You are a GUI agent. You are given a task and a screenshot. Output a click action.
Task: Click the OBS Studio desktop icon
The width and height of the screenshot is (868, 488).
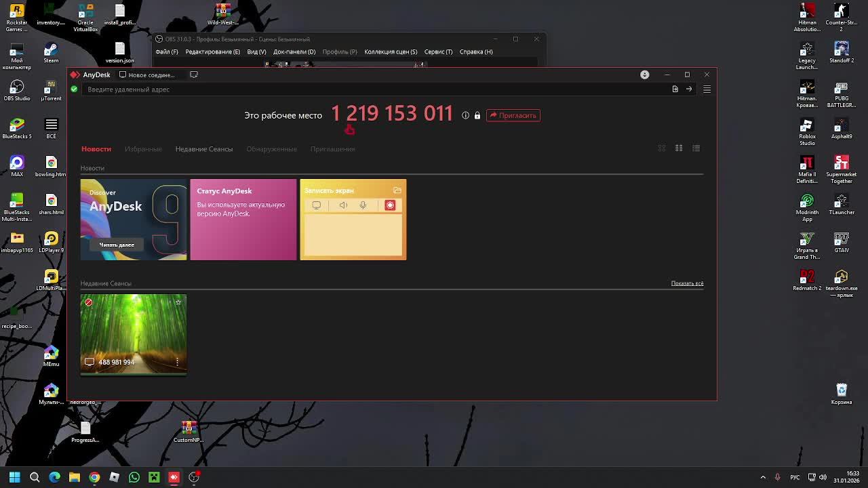17,91
